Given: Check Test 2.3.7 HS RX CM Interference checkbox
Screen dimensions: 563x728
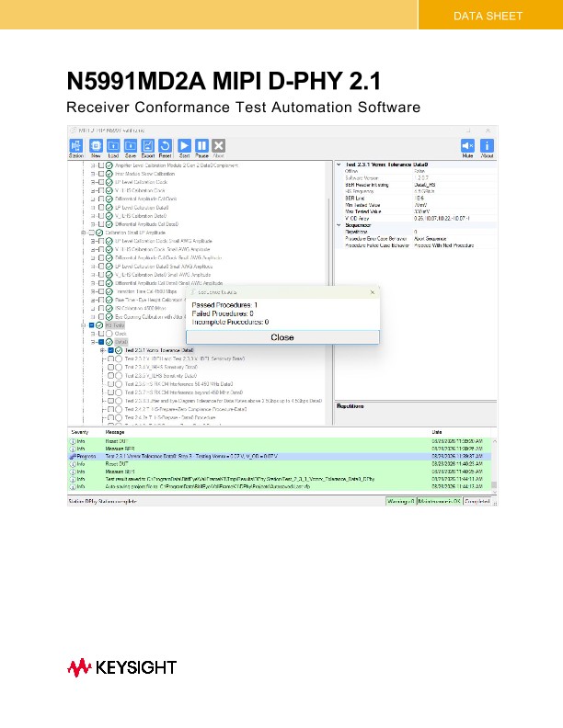Looking at the screenshot, I should click(111, 392).
